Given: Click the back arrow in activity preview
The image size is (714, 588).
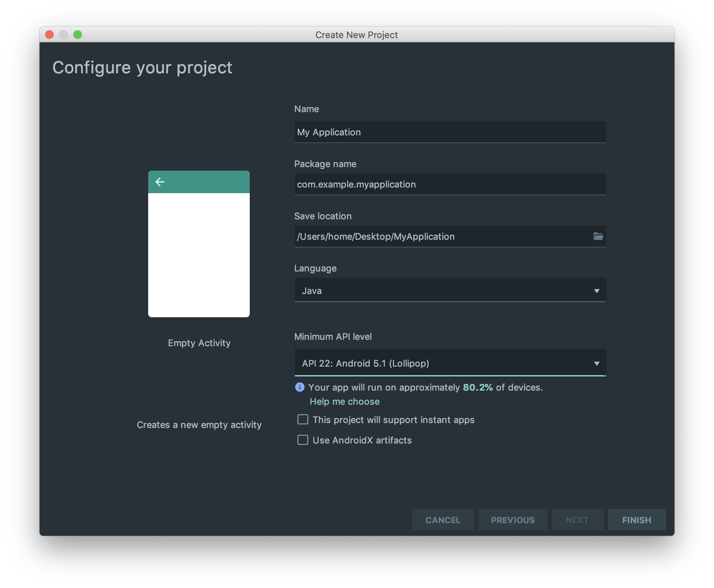Looking at the screenshot, I should tap(160, 182).
